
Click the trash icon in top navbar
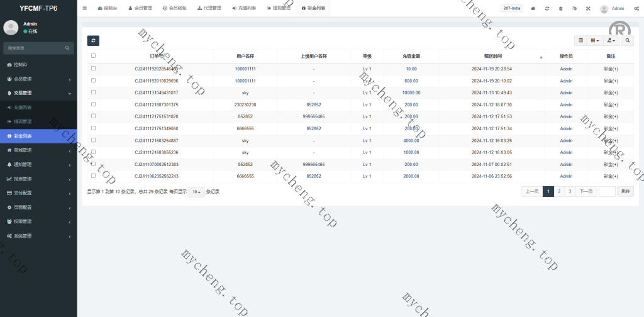(x=561, y=9)
